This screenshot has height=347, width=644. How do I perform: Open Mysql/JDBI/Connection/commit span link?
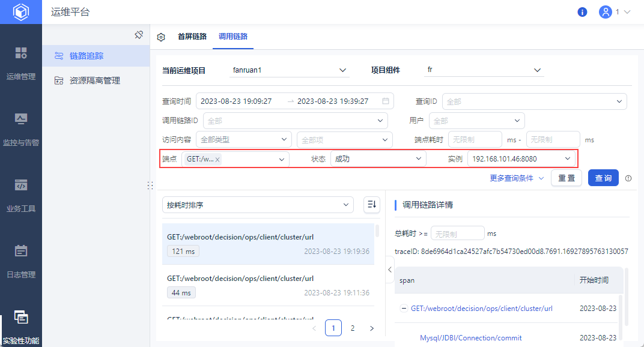[x=470, y=338]
